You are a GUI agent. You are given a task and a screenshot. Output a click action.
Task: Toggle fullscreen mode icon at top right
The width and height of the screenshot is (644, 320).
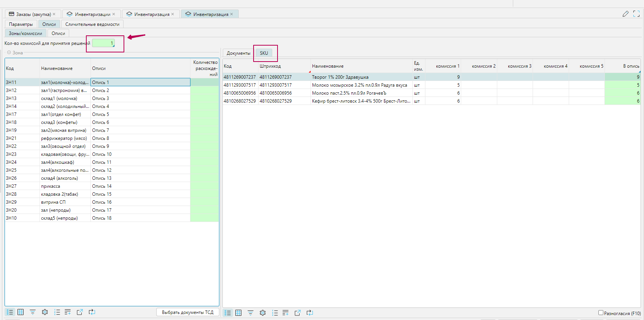pyautogui.click(x=636, y=14)
